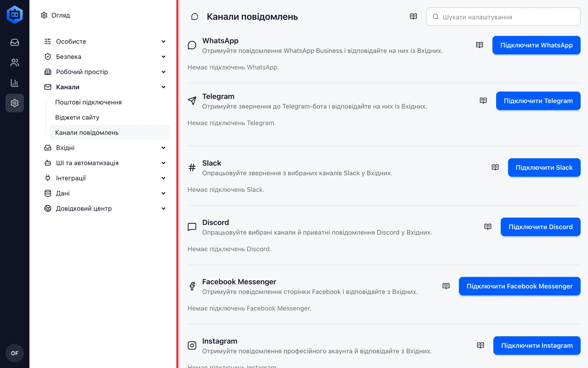Screen dimensions: 588x368
Task: Expand the Інтеграції section chevron
Action: 163,178
